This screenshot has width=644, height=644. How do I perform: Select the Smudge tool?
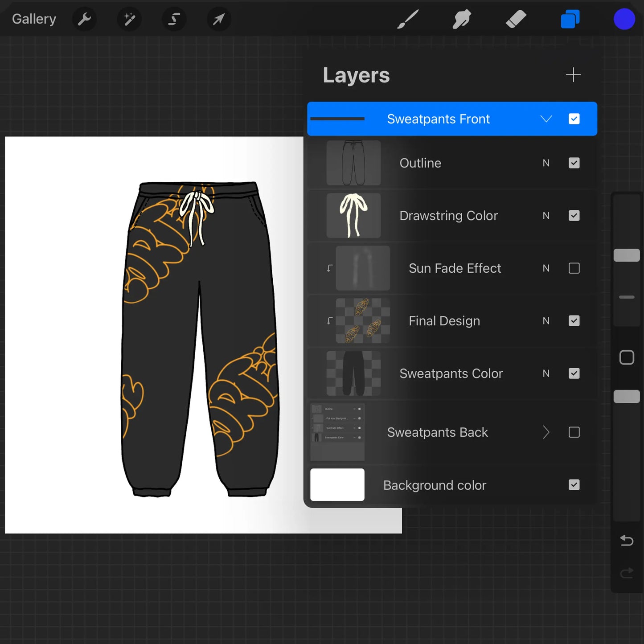461,19
